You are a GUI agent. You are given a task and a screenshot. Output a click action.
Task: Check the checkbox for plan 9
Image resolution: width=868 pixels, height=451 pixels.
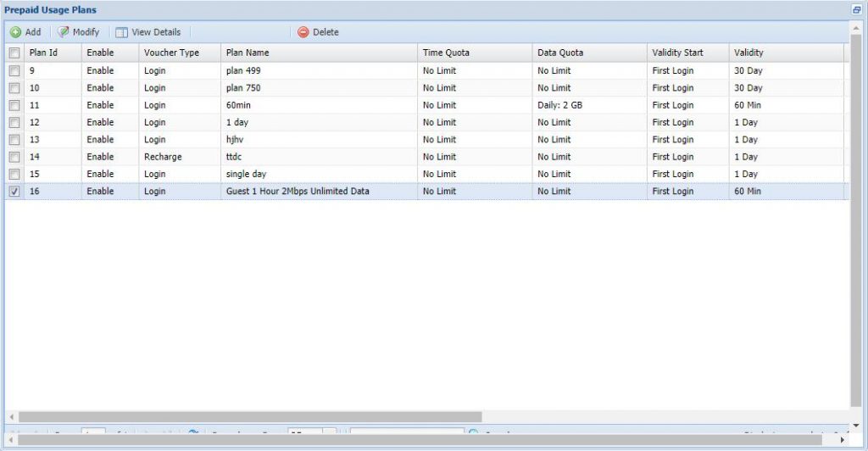click(x=14, y=70)
